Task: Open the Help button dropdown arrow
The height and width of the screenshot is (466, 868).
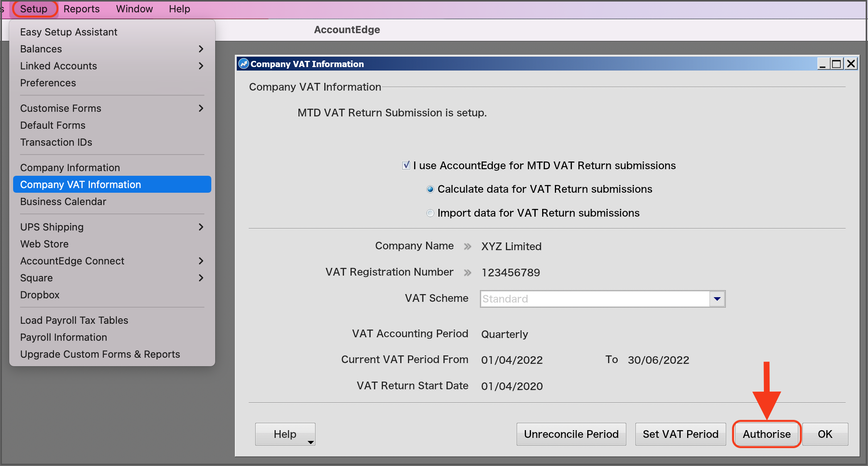Action: pos(310,442)
